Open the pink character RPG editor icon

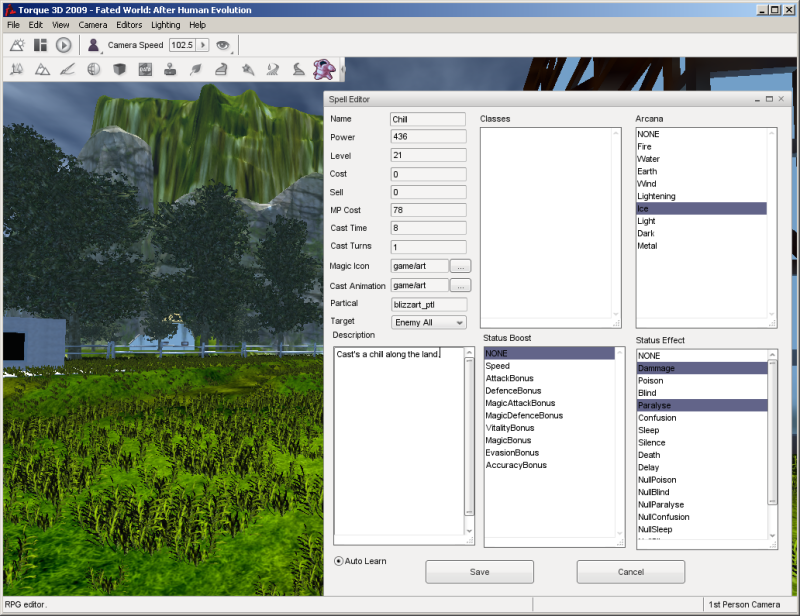pyautogui.click(x=323, y=69)
